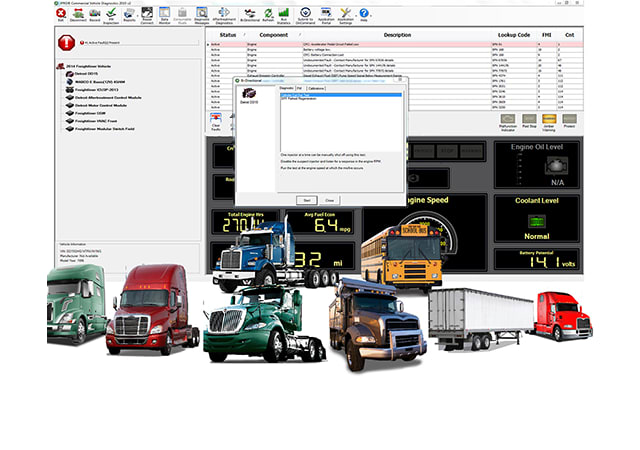Select Detroit Aftertreatment Control Module item
Viewport: 640px width, 450px height.
point(108,98)
